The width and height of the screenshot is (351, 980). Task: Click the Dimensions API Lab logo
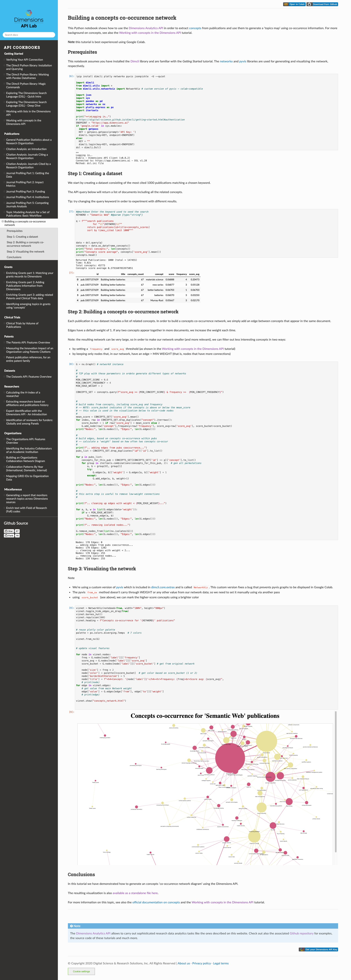(29, 19)
